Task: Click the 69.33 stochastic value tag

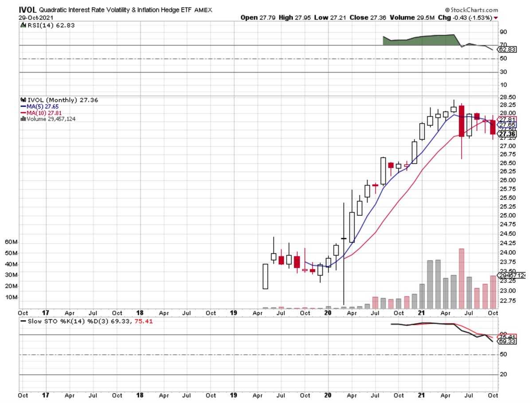Action: click(507, 341)
